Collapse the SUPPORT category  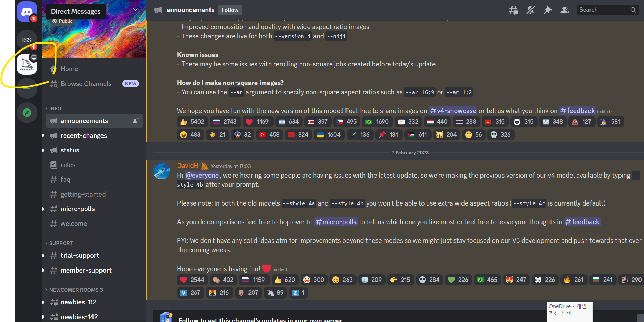[x=59, y=243]
